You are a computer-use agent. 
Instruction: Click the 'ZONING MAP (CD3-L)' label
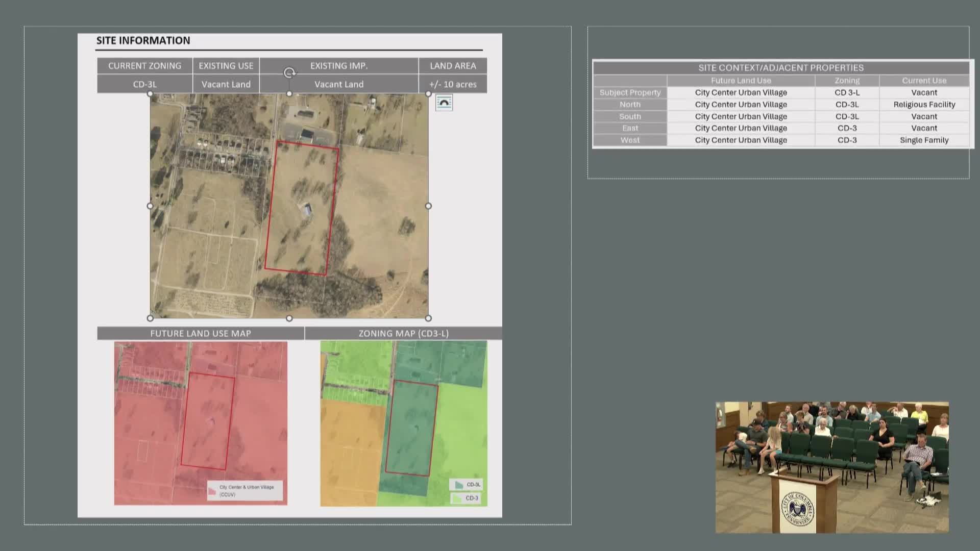pyautogui.click(x=403, y=333)
